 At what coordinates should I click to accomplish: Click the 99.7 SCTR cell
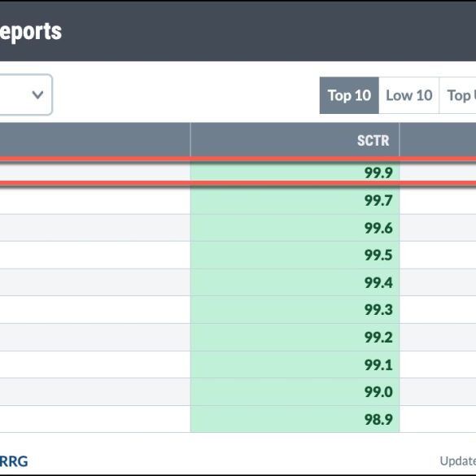pos(295,200)
